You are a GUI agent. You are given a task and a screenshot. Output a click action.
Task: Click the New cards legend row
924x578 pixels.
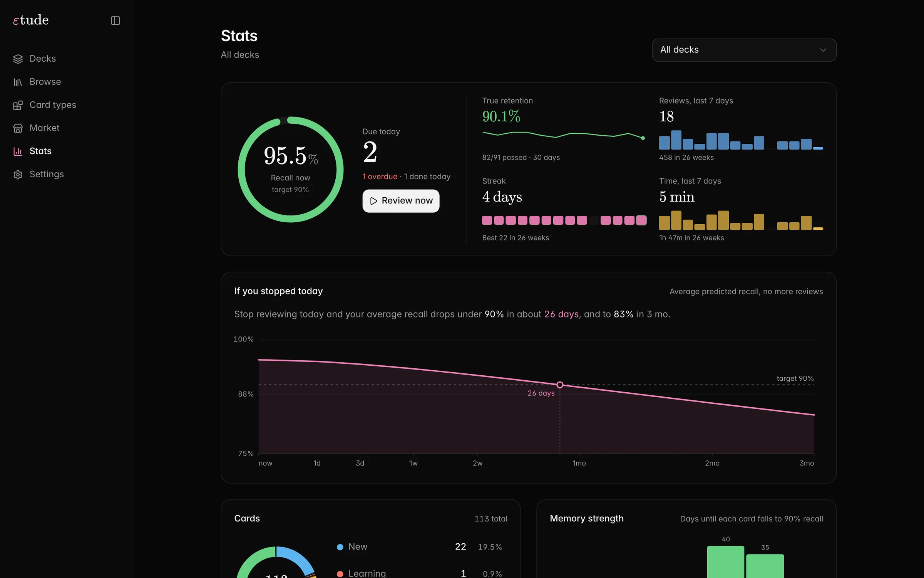coord(420,547)
